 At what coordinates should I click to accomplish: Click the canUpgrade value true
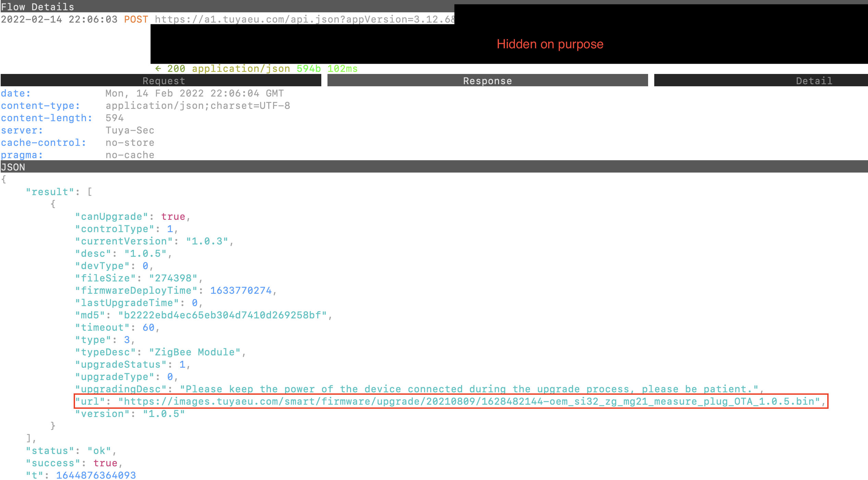click(173, 216)
